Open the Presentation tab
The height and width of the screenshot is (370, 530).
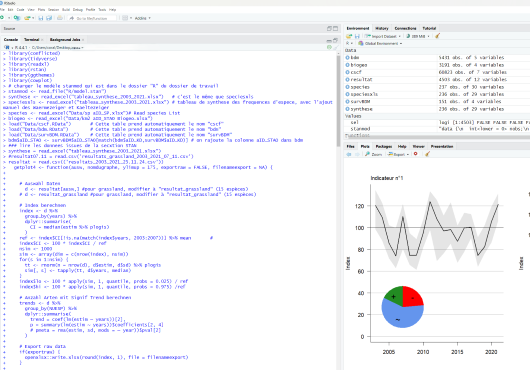[442, 146]
